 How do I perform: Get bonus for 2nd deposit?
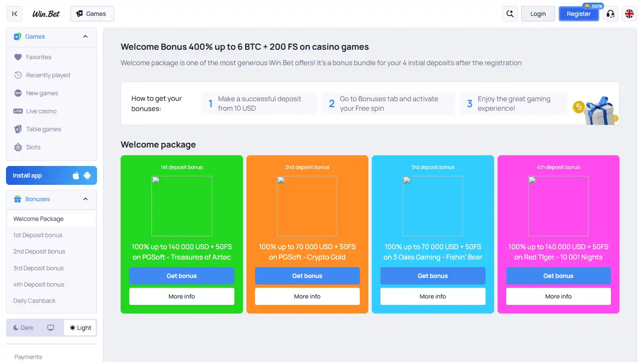[307, 276]
